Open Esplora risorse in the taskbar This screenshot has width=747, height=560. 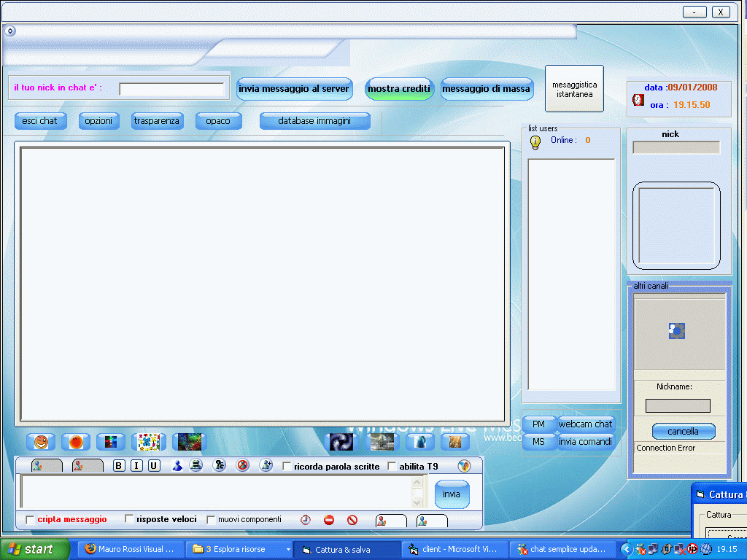coord(239,549)
